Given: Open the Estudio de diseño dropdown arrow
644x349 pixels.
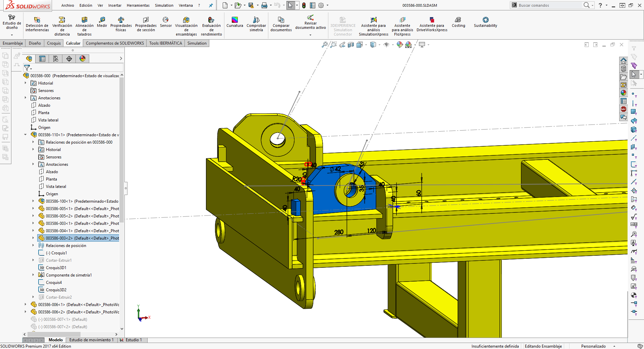Looking at the screenshot, I should click(x=12, y=35).
